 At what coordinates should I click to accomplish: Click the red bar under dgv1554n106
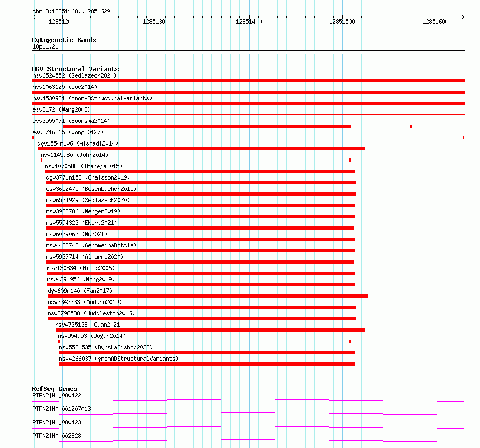[201, 149]
